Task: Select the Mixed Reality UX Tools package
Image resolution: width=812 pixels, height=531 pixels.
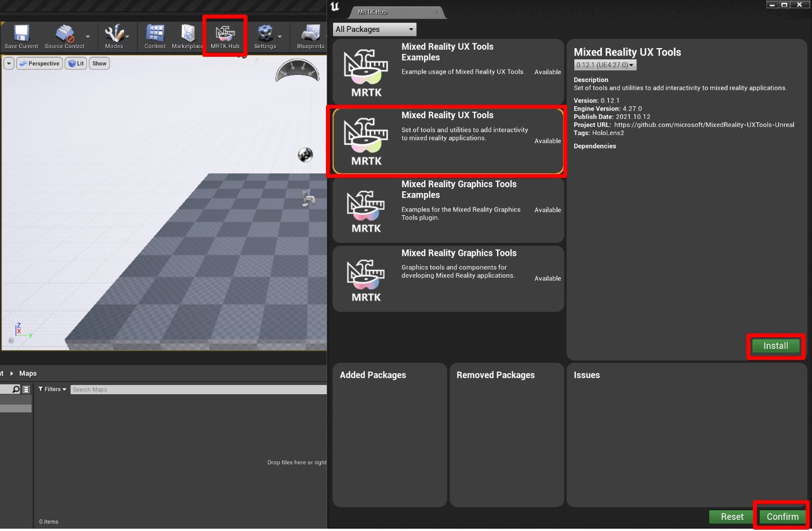Action: pos(448,141)
